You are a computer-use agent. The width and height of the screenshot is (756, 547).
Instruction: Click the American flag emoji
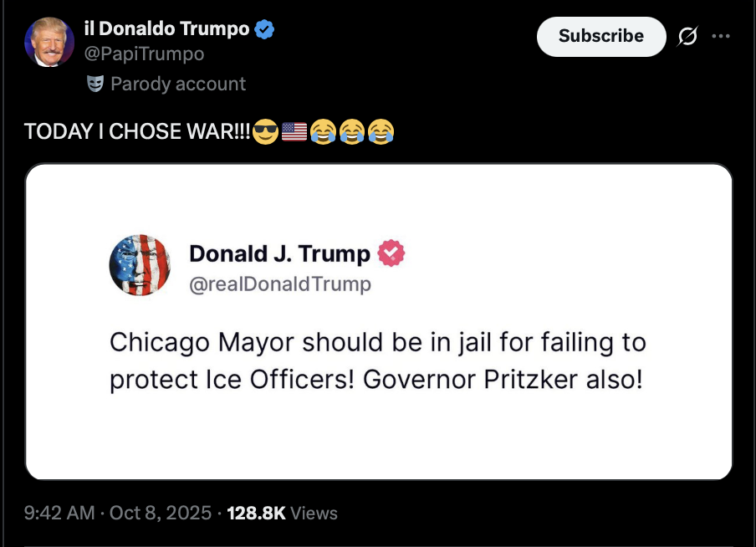click(x=294, y=131)
